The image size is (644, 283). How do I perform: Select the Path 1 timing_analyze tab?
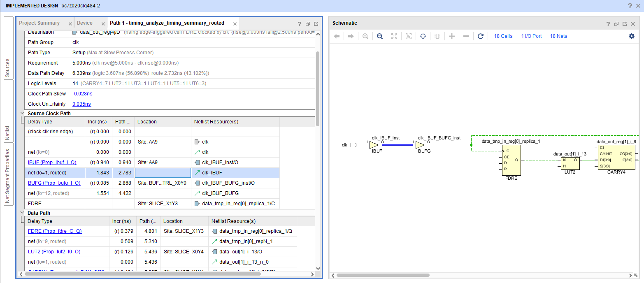(167, 23)
